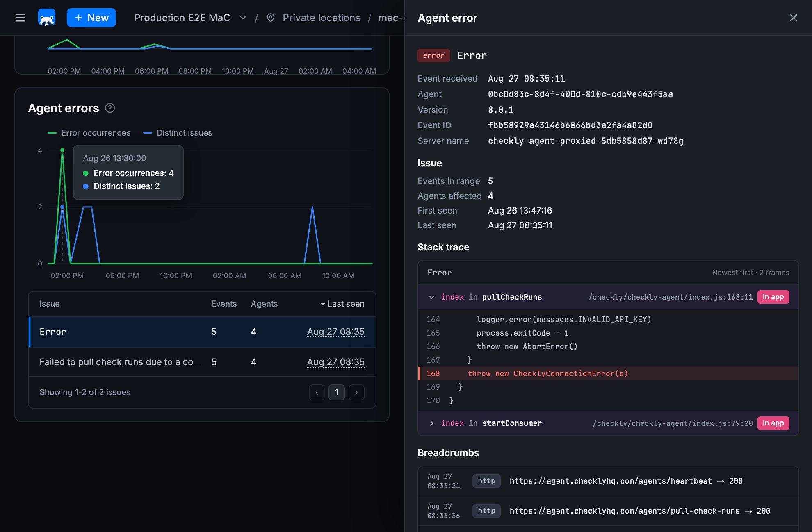Collapse the pullCheckRuns stack frame
Image resolution: width=812 pixels, height=532 pixels.
point(431,297)
